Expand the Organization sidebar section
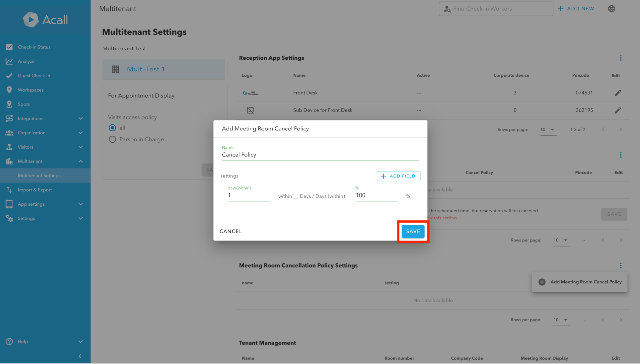The height and width of the screenshot is (364, 640). coord(81,133)
